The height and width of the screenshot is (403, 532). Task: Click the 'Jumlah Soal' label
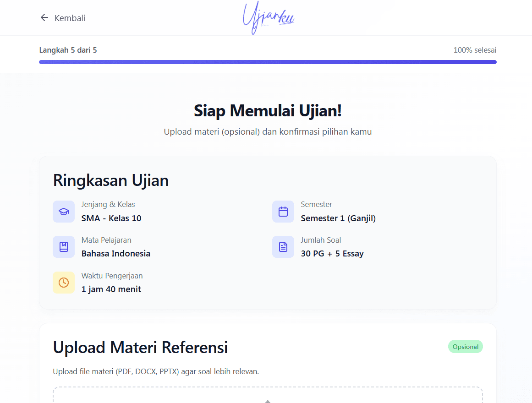pos(321,240)
